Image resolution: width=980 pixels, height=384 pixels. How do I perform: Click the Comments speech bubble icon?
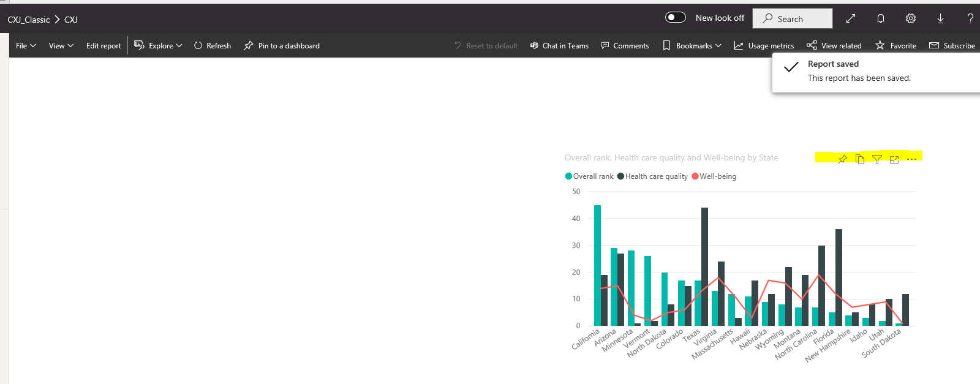pyautogui.click(x=605, y=46)
